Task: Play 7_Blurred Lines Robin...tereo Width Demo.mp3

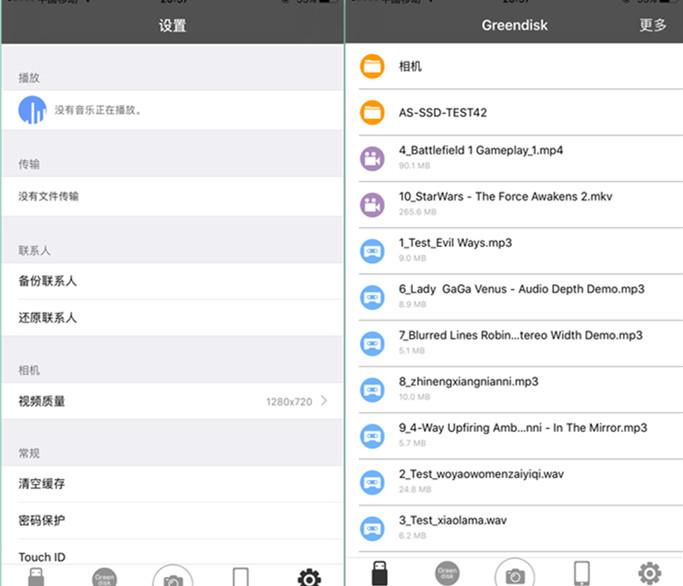Action: tap(521, 335)
